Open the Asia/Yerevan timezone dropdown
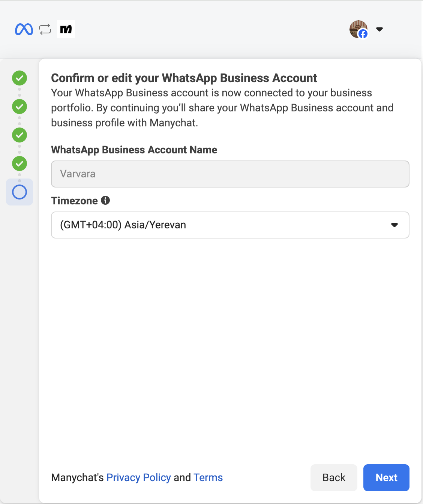This screenshot has width=423, height=504. click(x=221, y=225)
